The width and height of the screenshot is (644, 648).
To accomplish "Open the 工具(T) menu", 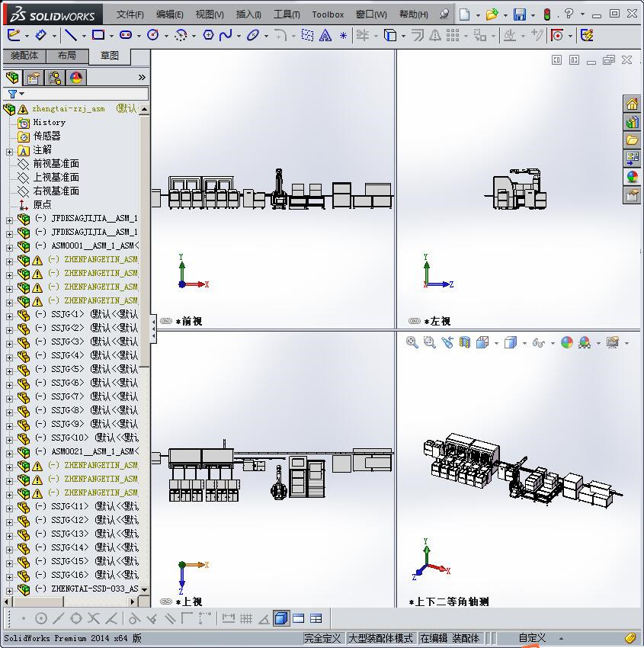I will [287, 14].
